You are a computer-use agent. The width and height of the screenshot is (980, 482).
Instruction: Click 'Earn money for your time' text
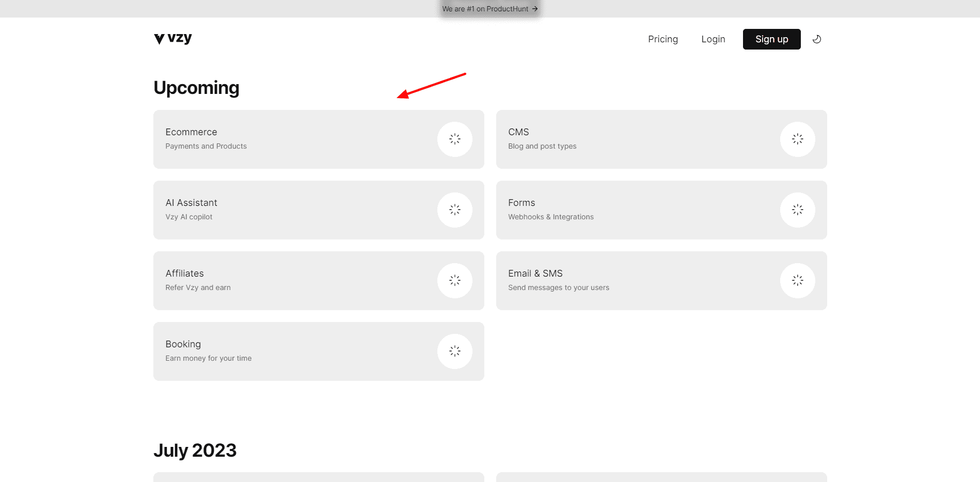[209, 358]
